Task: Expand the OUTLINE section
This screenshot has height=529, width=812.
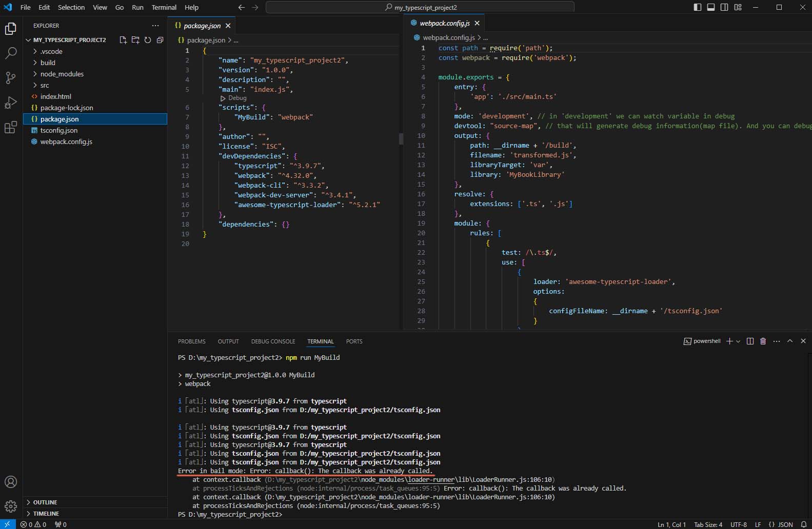Action: [x=45, y=502]
